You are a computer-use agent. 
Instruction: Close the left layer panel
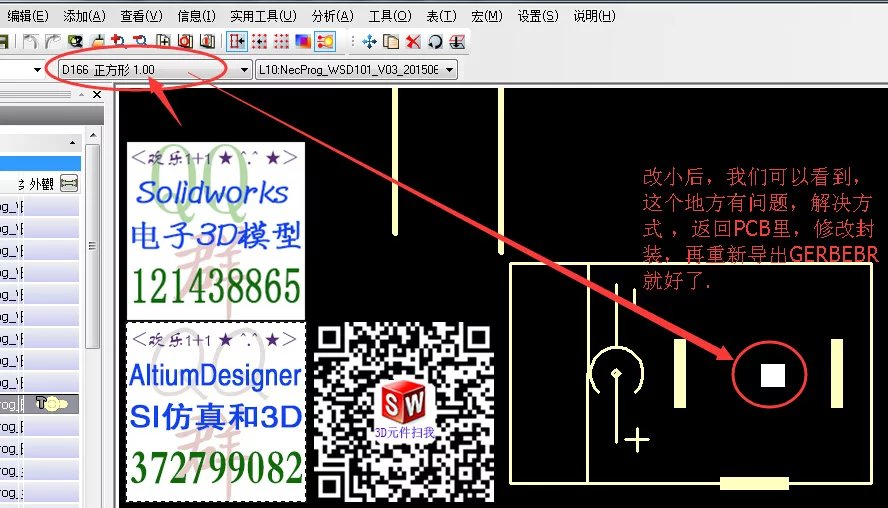(x=97, y=95)
